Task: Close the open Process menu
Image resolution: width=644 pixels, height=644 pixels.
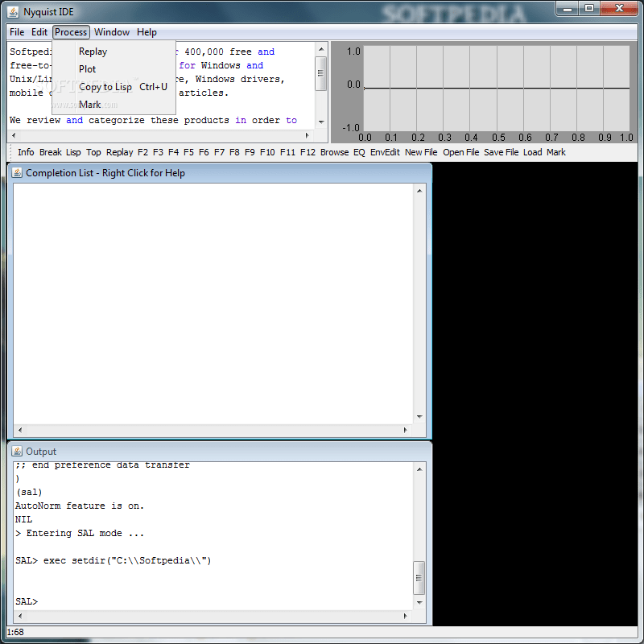Action: 71,32
